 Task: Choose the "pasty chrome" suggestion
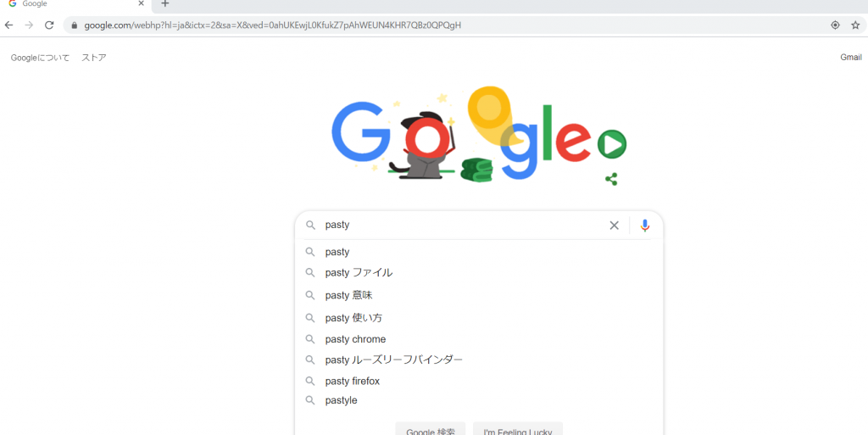355,339
